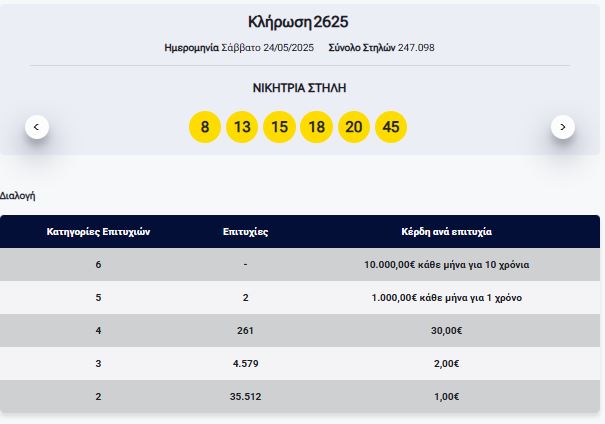605x424 pixels.
Task: Click the 261 winners count cell
Action: tap(245, 331)
